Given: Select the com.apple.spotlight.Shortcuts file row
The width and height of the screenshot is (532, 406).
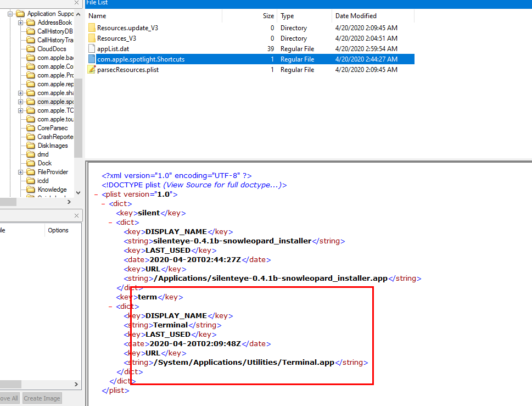Looking at the screenshot, I should [141, 59].
